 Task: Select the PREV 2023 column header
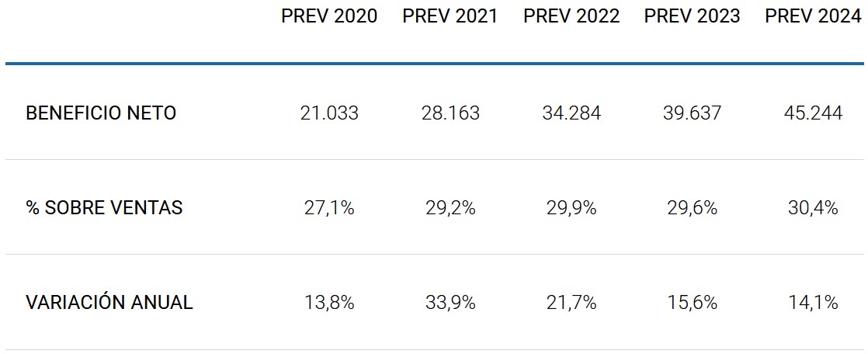pyautogui.click(x=693, y=17)
